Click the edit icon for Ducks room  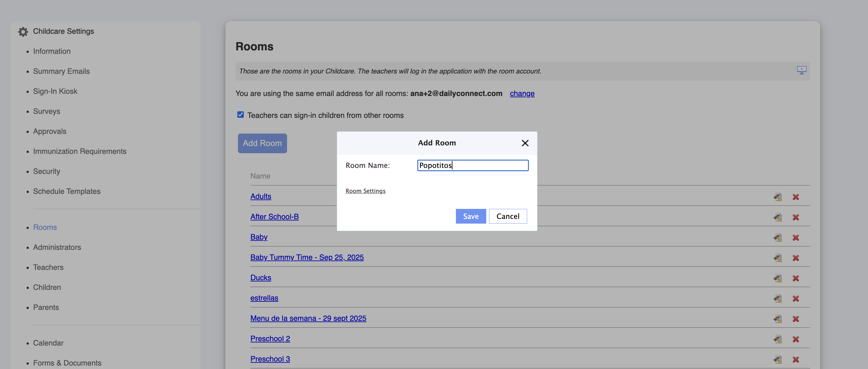[777, 278]
